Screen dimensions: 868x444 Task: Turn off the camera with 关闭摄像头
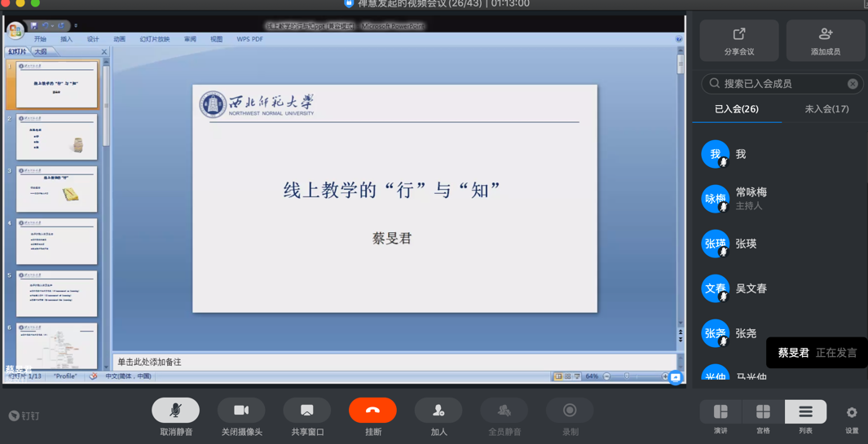point(240,411)
